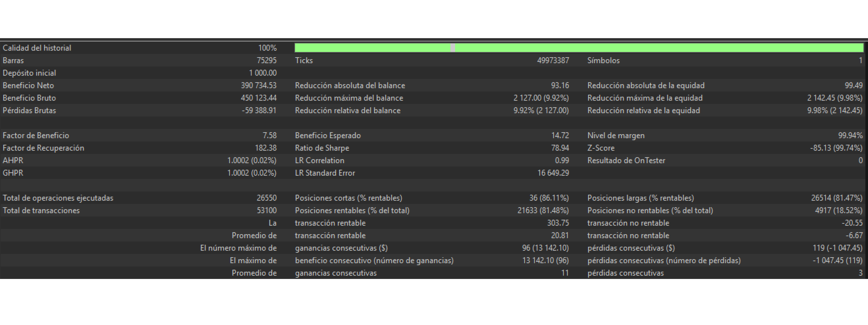
Task: Click the value 96 (13 142.10)
Action: (x=545, y=248)
